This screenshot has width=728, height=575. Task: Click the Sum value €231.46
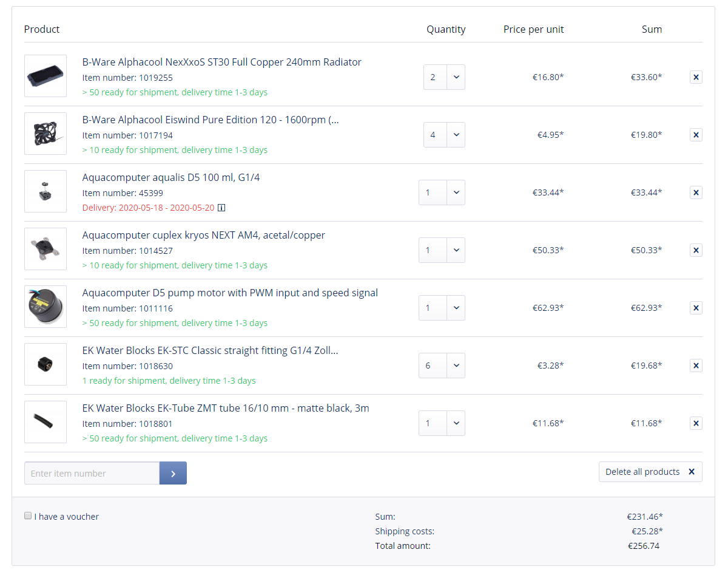645,517
